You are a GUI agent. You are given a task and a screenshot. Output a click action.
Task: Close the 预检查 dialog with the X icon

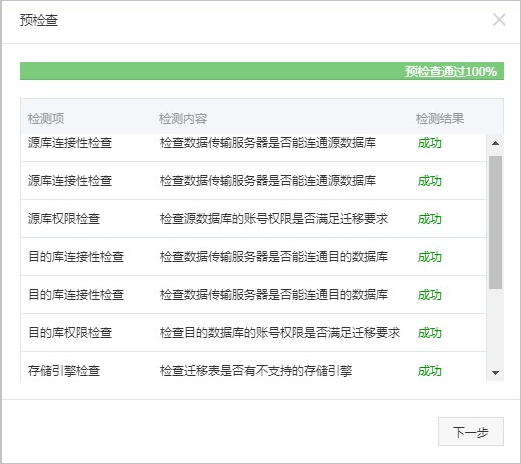(499, 20)
